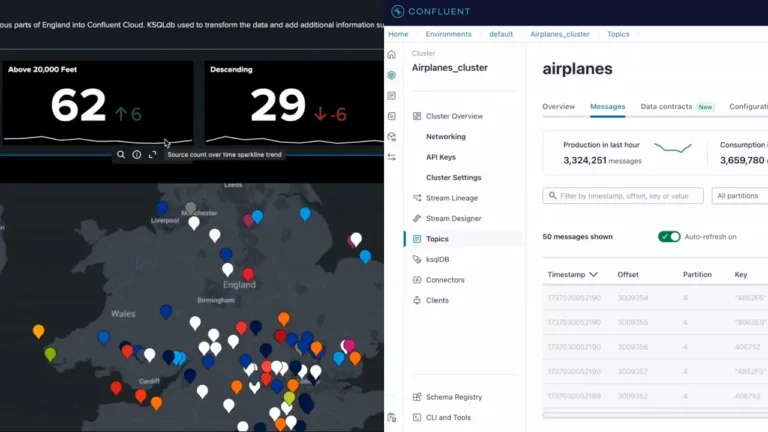
Task: Click the Above 20,000 Feet stat panel
Action: (97, 102)
